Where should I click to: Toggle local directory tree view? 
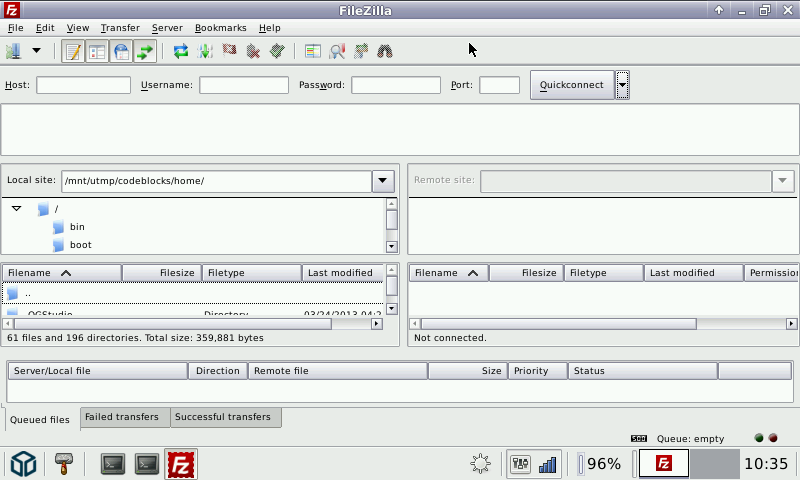click(97, 51)
